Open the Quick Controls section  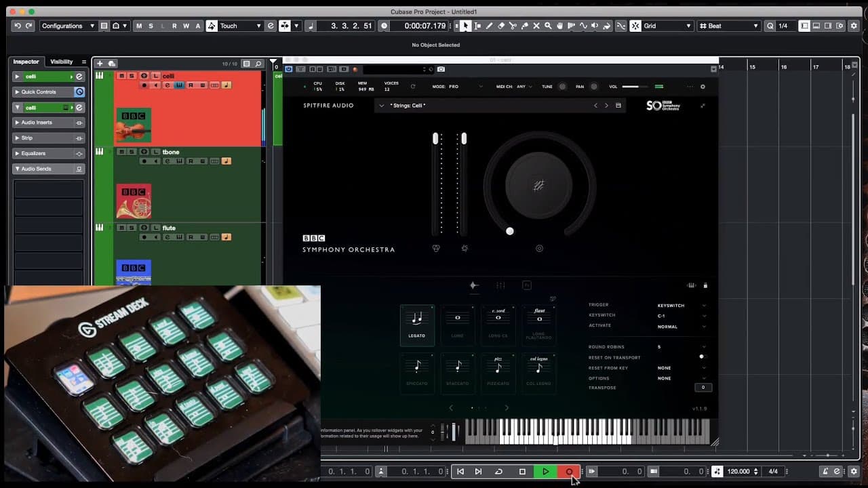point(49,92)
